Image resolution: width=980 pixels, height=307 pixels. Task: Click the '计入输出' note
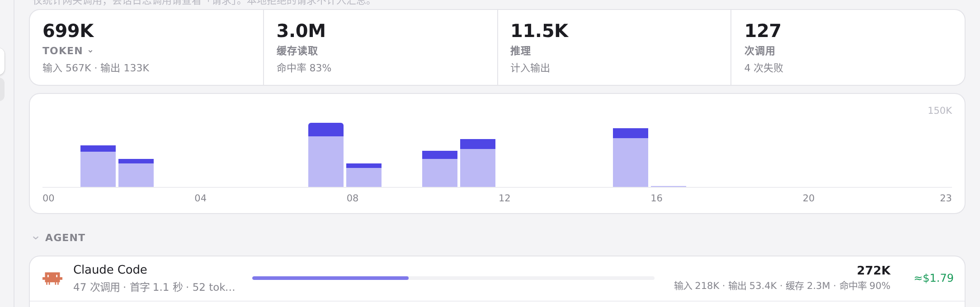click(x=530, y=68)
